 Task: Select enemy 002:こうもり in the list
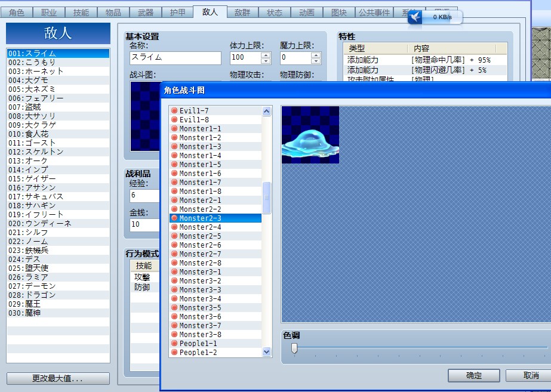(58, 62)
